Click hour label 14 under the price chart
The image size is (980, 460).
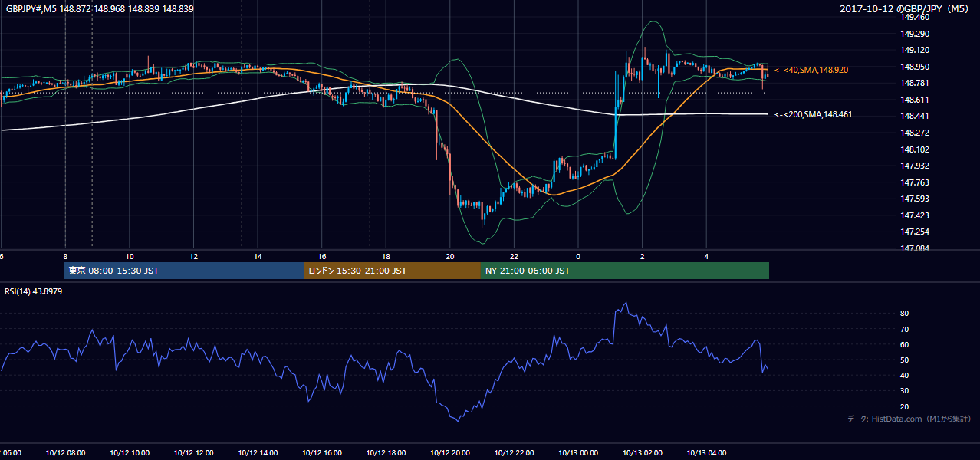[258, 256]
